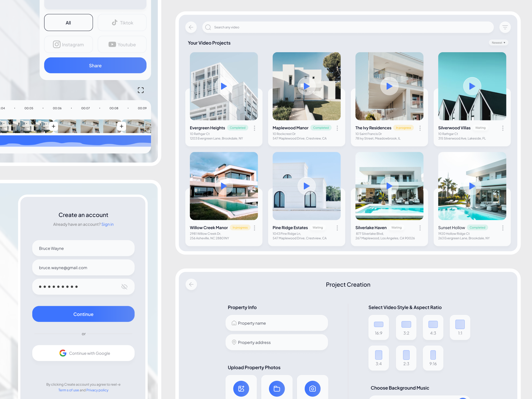Open Sign in from the signup card
This screenshot has height=399, width=532.
(x=108, y=224)
